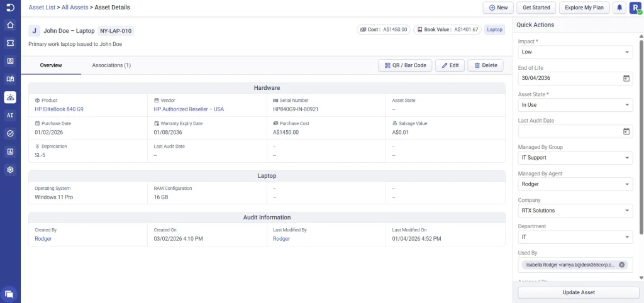Viewport: 644px width, 303px height.
Task: Click the Laptop type tag
Action: pyautogui.click(x=494, y=30)
